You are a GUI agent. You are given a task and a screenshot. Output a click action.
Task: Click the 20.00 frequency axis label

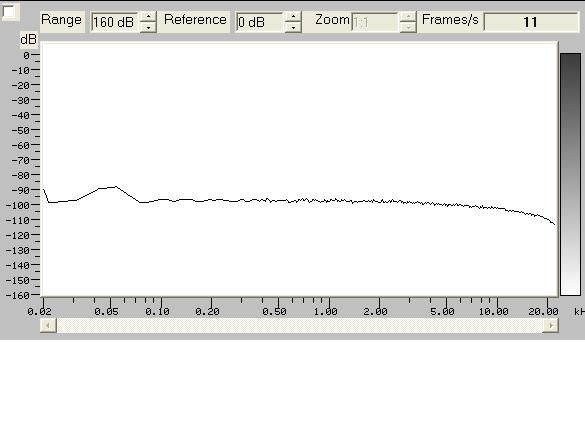pos(543,312)
